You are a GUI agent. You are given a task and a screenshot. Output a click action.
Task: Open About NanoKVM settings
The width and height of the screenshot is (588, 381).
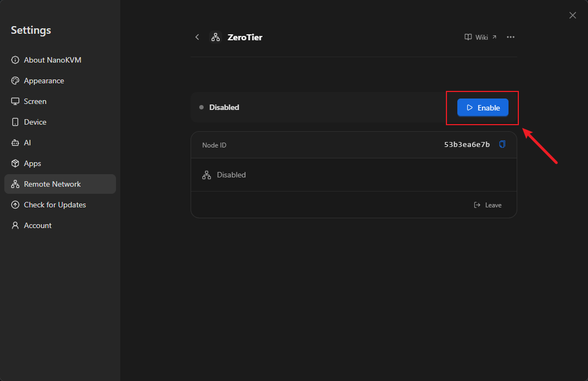[x=60, y=60]
